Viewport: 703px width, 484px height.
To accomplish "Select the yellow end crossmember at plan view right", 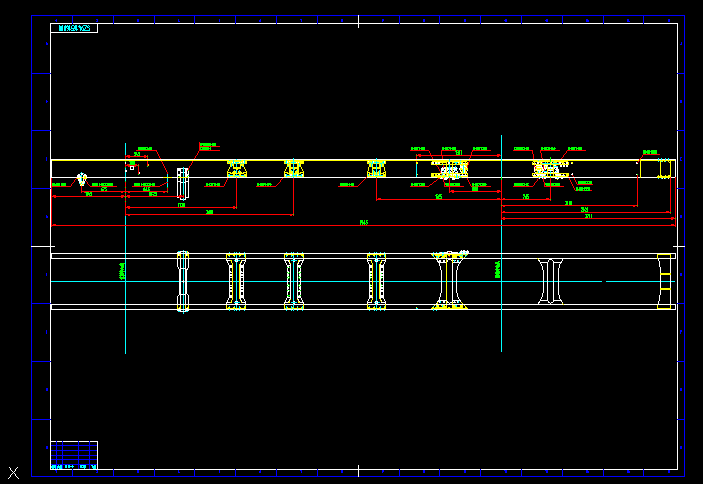I will click(x=665, y=281).
